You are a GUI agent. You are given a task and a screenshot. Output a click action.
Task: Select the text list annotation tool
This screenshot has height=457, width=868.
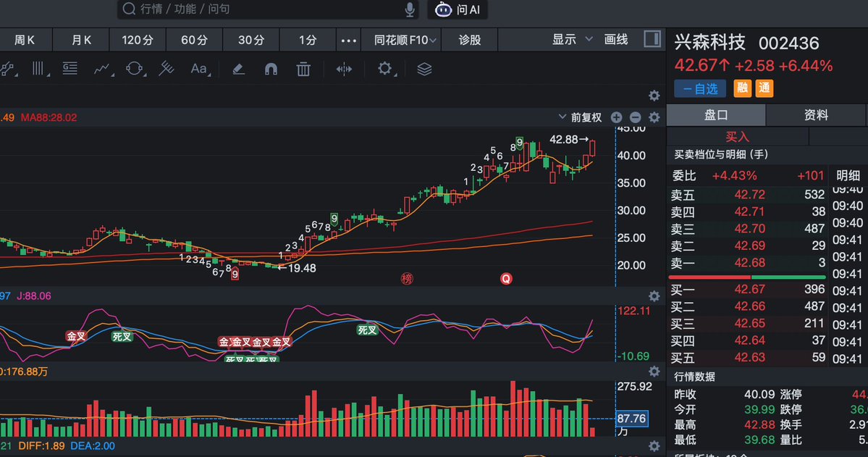tap(69, 68)
